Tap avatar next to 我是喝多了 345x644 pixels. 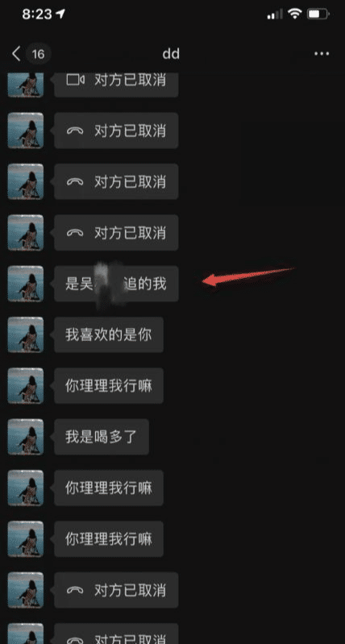click(26, 437)
